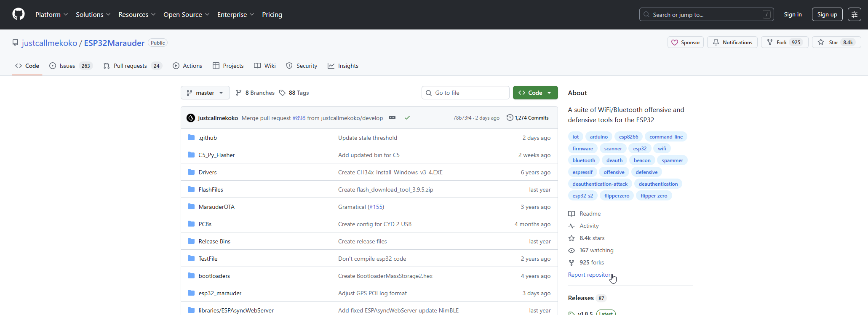This screenshot has width=868, height=315.
Task: Open the appearance settings icon in header
Action: point(854,14)
